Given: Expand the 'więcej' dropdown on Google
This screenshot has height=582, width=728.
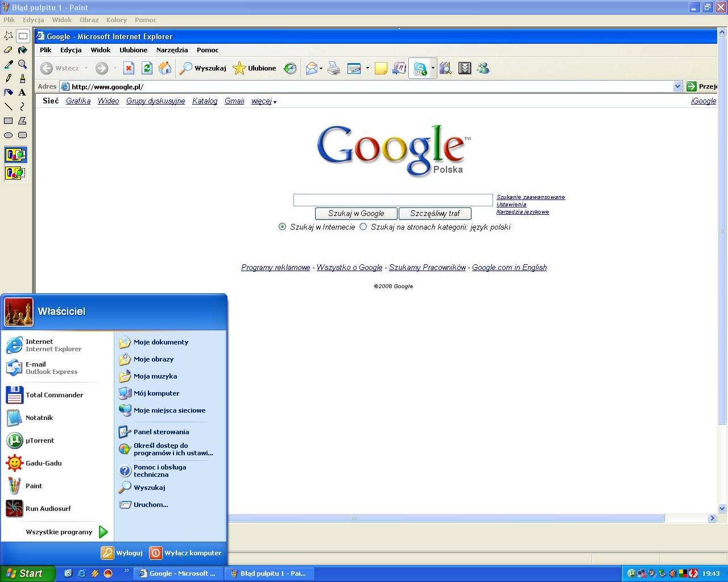Looking at the screenshot, I should (x=264, y=101).
